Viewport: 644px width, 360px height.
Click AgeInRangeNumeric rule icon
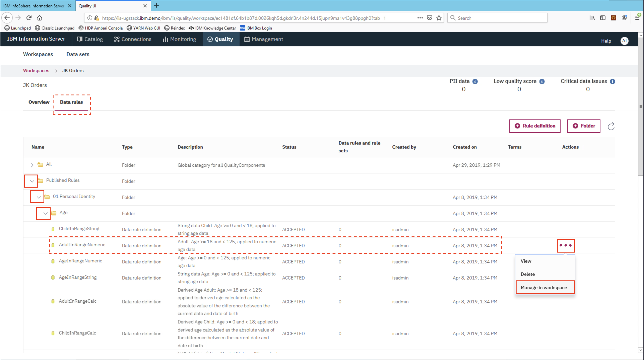pos(53,261)
